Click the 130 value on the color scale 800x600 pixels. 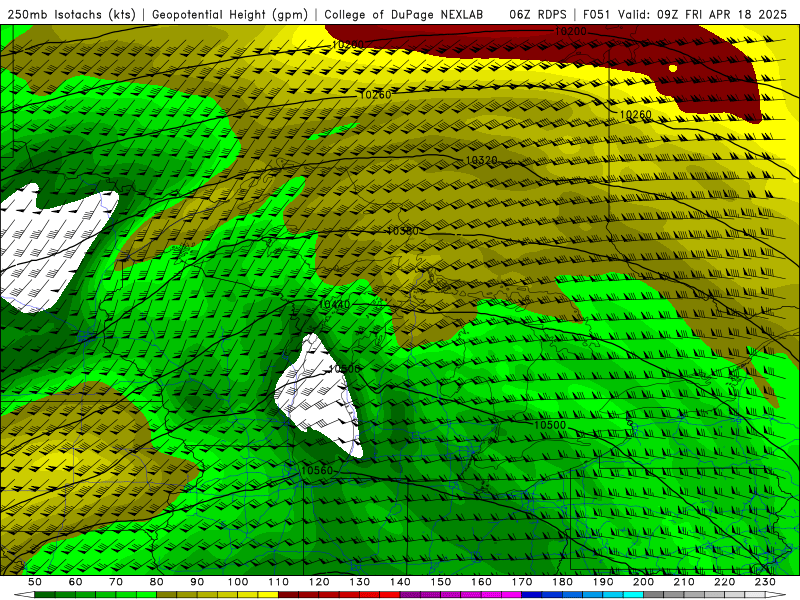360,582
